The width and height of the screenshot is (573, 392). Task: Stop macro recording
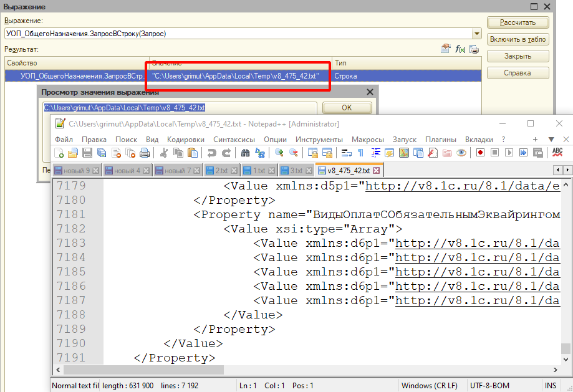coord(494,152)
